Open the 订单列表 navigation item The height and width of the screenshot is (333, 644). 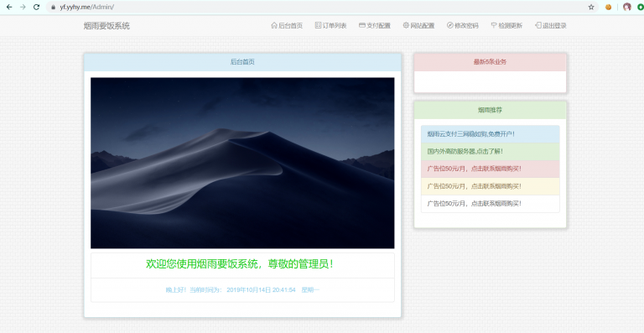[330, 25]
